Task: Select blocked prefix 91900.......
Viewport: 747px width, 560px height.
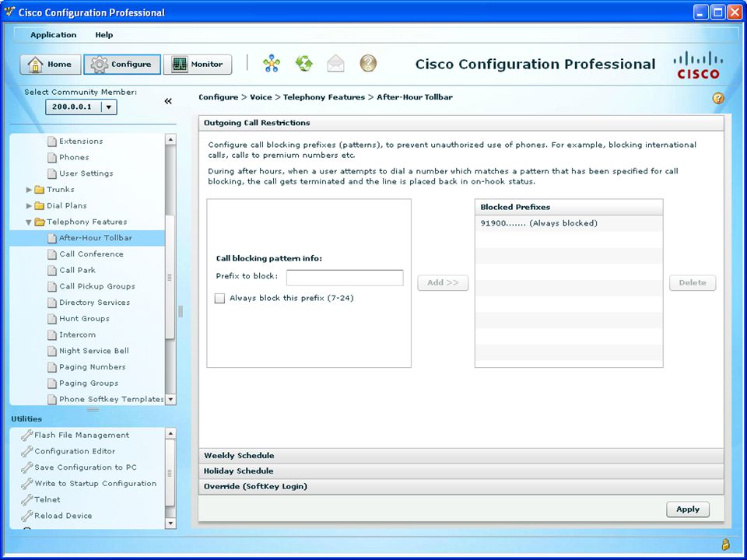Action: 569,223
